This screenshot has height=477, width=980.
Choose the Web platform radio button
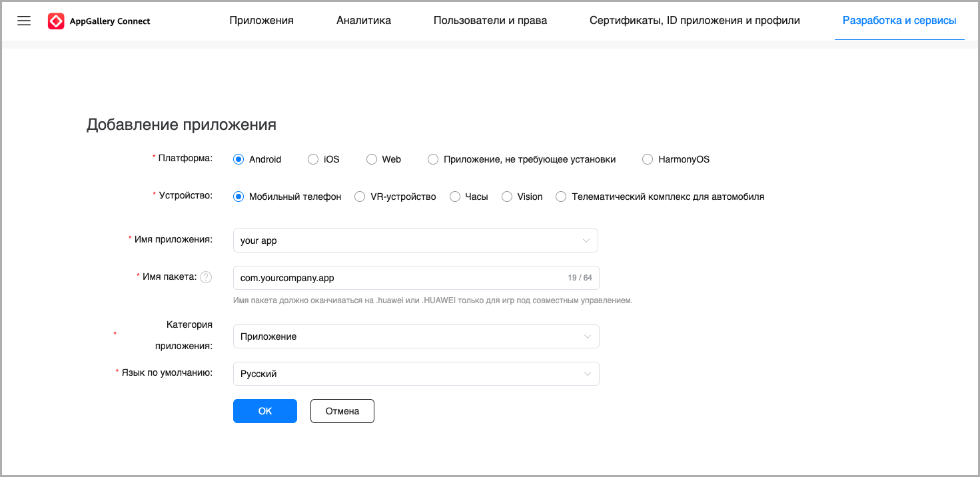click(x=372, y=159)
